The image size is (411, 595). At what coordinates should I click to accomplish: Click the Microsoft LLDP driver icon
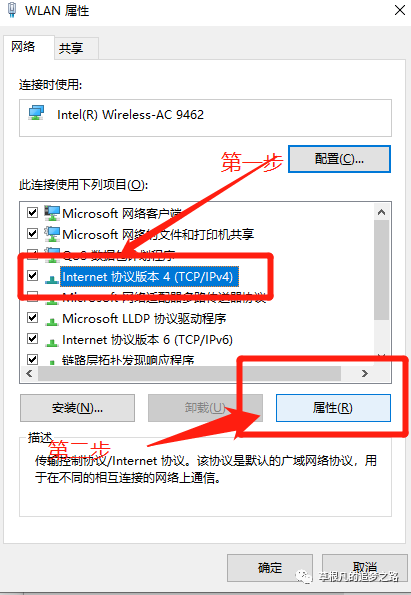point(52,321)
